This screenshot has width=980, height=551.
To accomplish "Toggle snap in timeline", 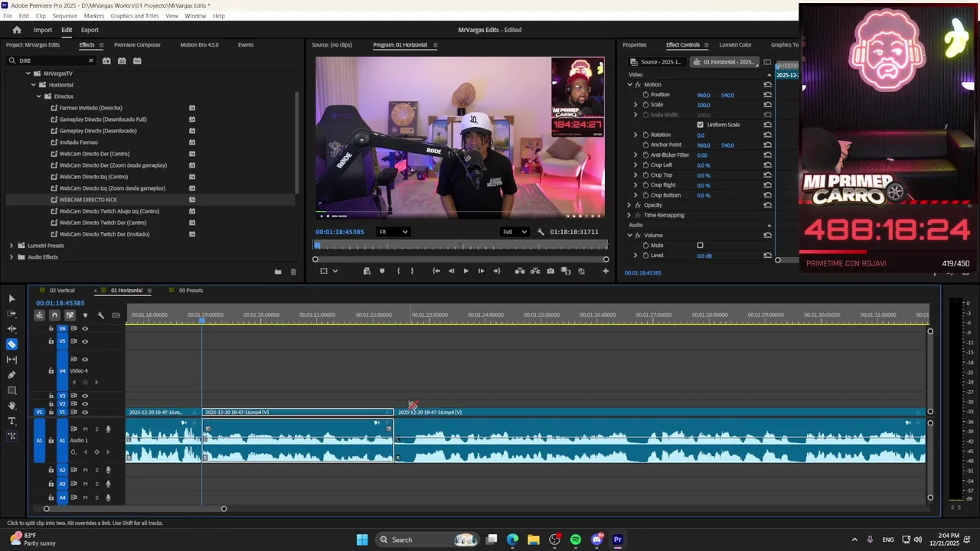I will click(x=54, y=315).
